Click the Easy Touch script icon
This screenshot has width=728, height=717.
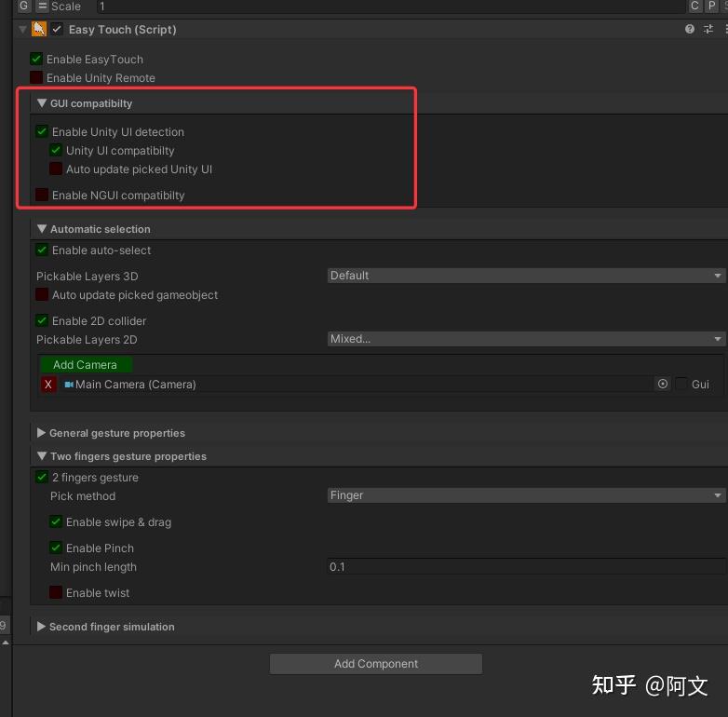click(x=39, y=29)
